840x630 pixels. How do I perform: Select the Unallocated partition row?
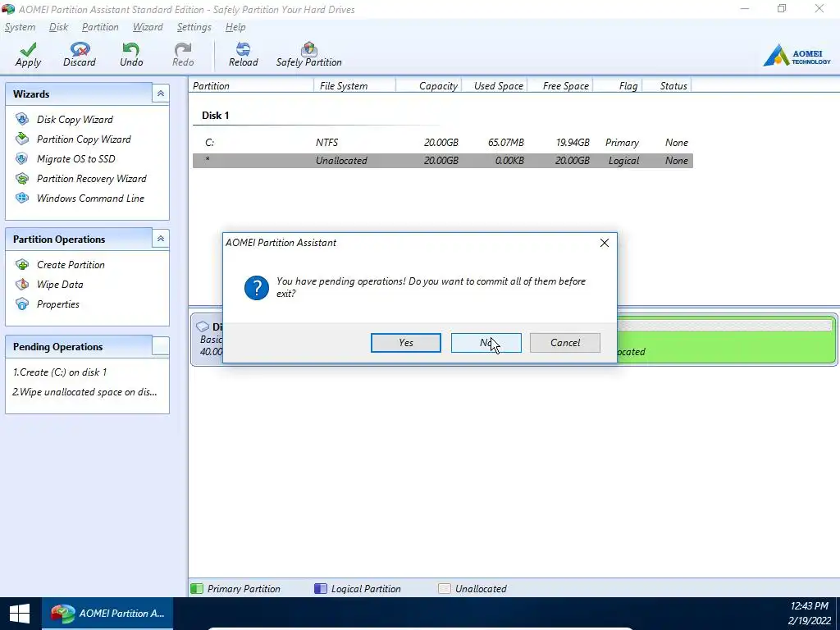(x=442, y=161)
